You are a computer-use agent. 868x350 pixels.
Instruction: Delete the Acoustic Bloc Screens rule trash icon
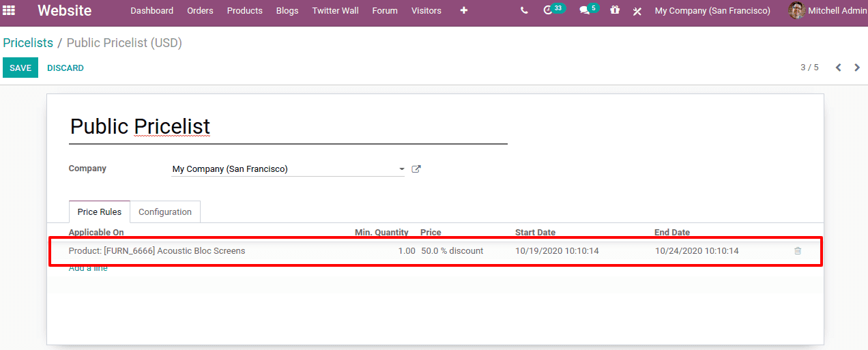[x=798, y=251]
